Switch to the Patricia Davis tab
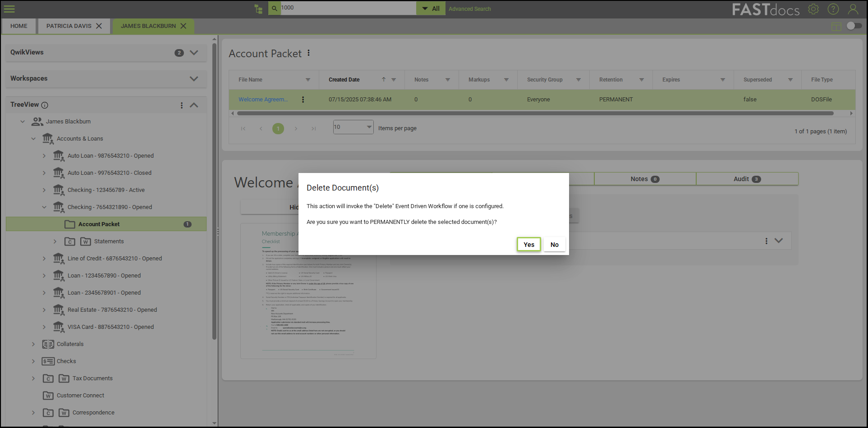 (69, 26)
